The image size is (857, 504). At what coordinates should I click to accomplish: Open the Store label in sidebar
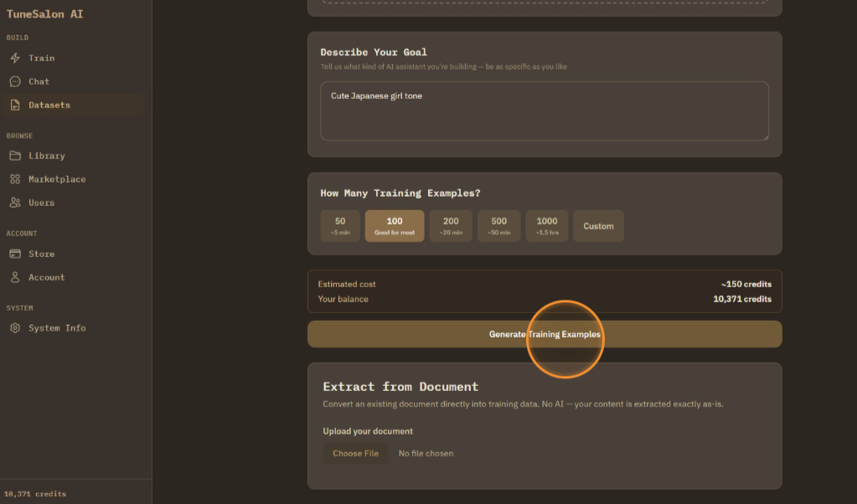click(x=42, y=254)
